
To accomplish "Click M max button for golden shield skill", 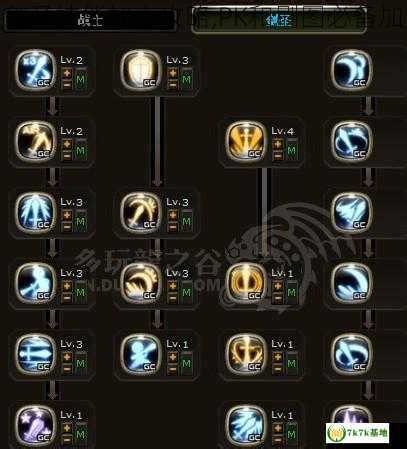I will [187, 79].
